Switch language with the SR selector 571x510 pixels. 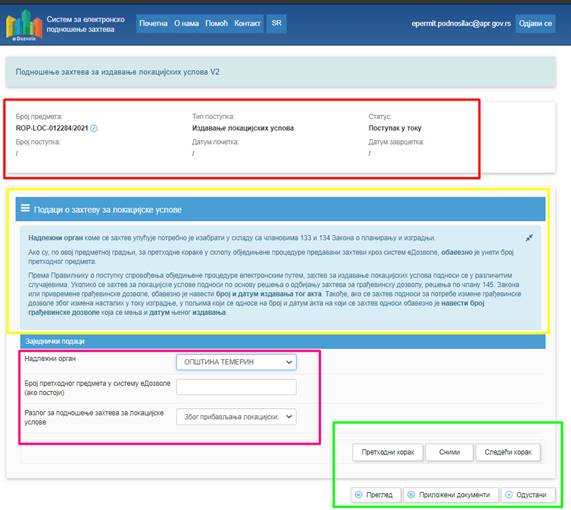(x=276, y=23)
